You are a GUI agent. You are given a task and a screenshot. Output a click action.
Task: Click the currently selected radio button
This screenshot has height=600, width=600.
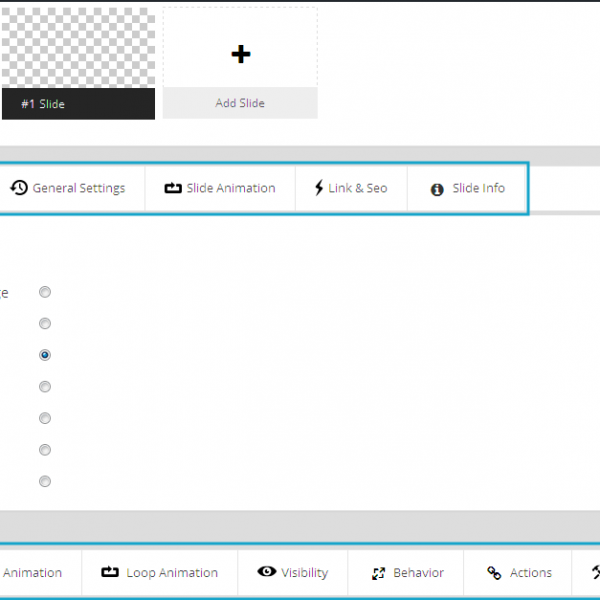coord(45,355)
